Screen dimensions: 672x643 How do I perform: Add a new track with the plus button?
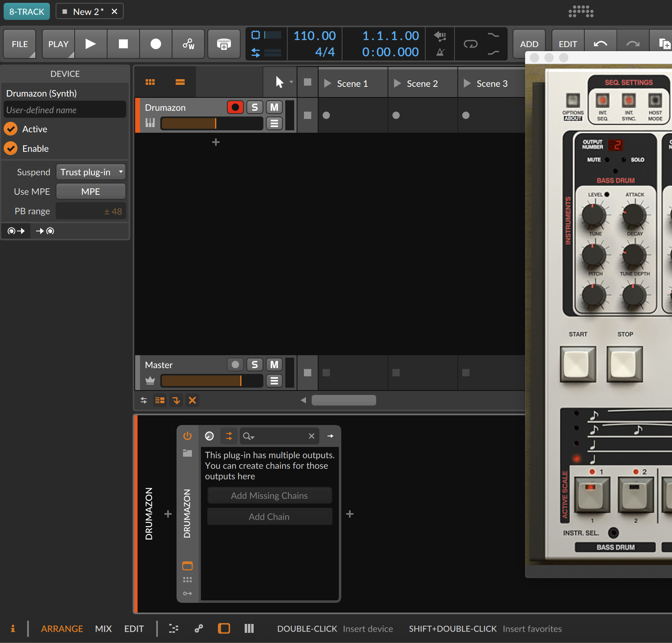coord(216,142)
